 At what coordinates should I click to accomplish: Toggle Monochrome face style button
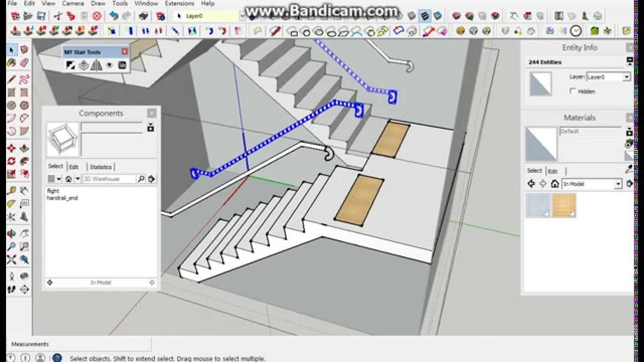click(x=438, y=16)
